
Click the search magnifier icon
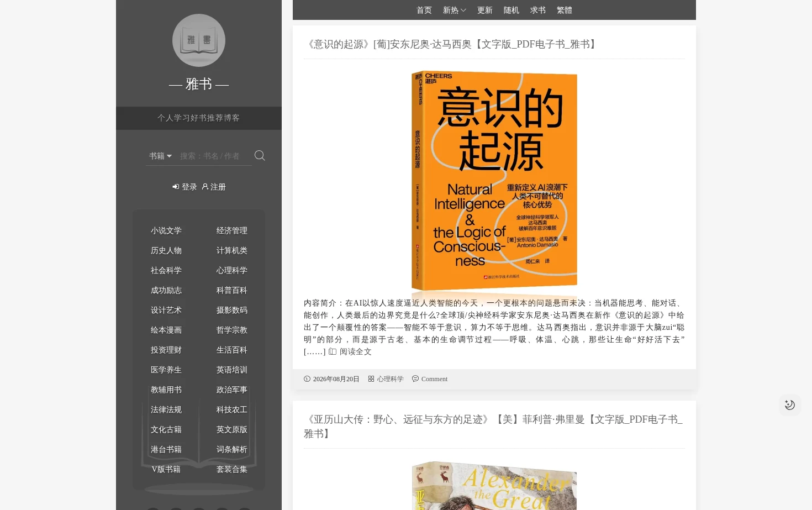(260, 156)
